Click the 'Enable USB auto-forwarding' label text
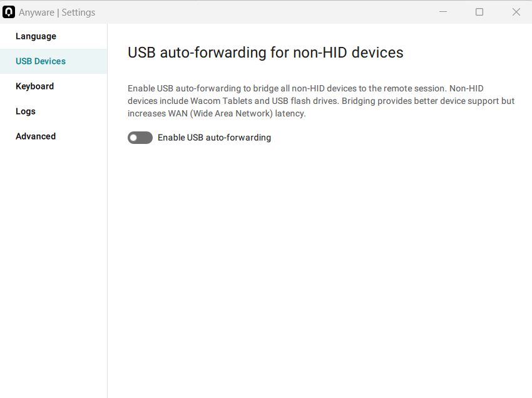Viewport: 532px width, 398px height. point(214,138)
